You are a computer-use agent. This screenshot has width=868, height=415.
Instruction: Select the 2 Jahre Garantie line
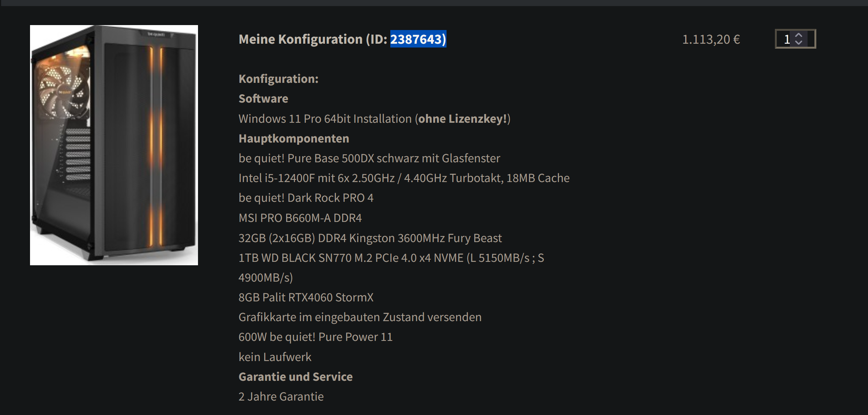tap(281, 396)
